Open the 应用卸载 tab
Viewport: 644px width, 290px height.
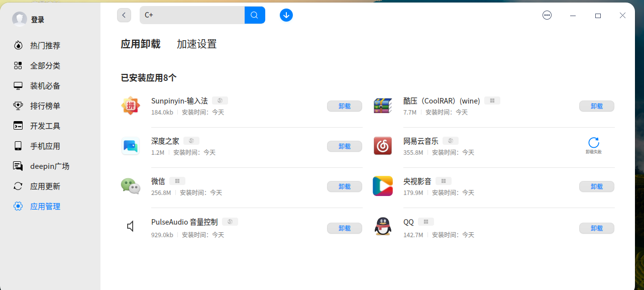click(x=141, y=44)
